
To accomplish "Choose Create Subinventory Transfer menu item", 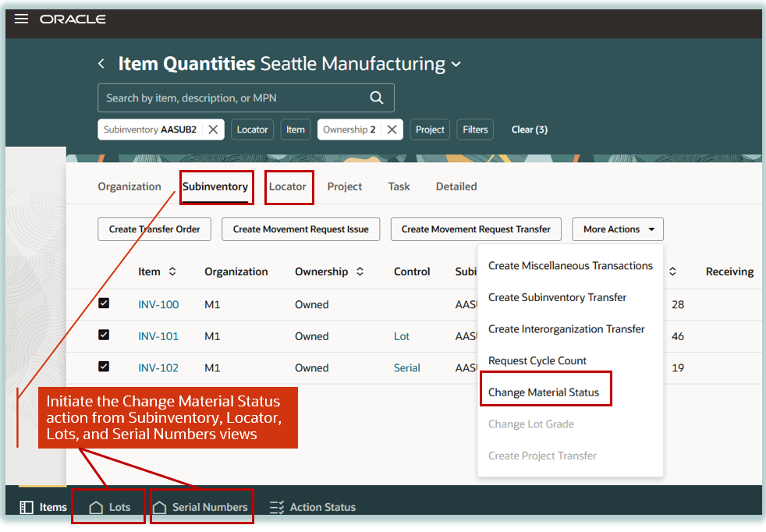I will point(570,297).
